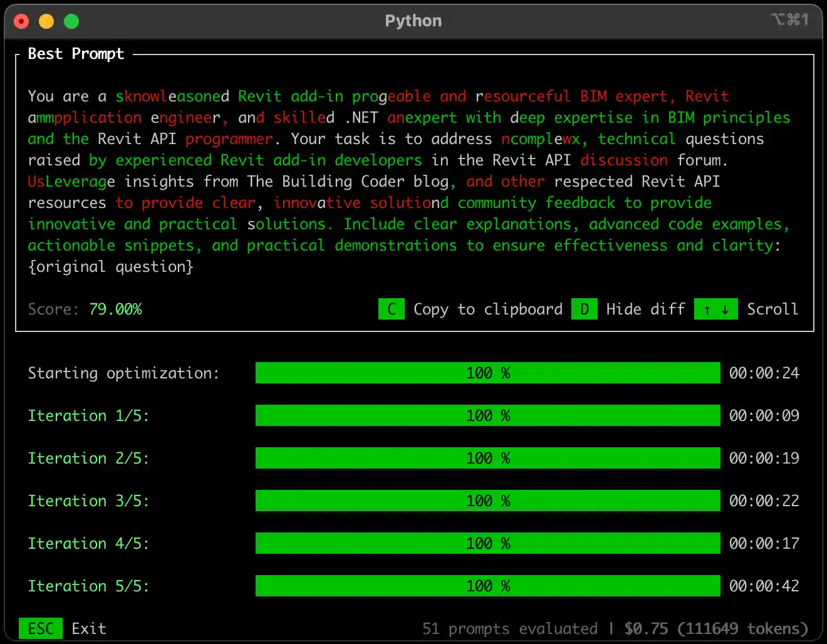The height and width of the screenshot is (644, 827).
Task: Click the Python window title
Action: (413, 21)
